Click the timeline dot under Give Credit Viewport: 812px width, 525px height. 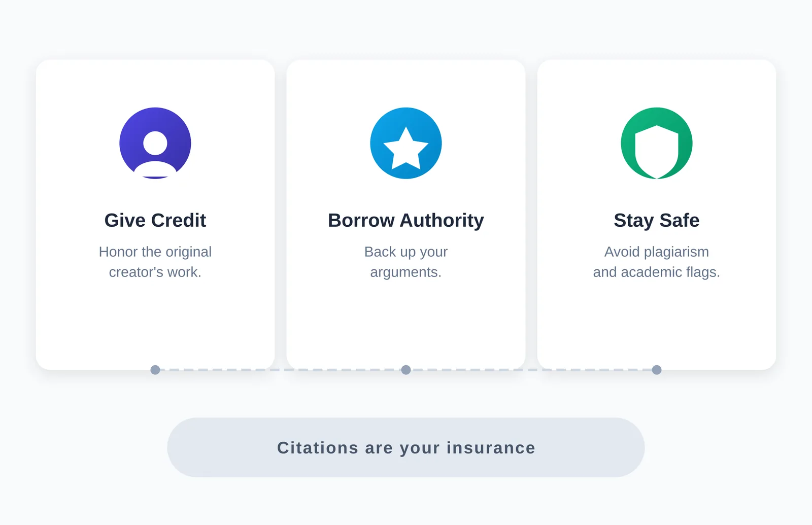(x=155, y=370)
